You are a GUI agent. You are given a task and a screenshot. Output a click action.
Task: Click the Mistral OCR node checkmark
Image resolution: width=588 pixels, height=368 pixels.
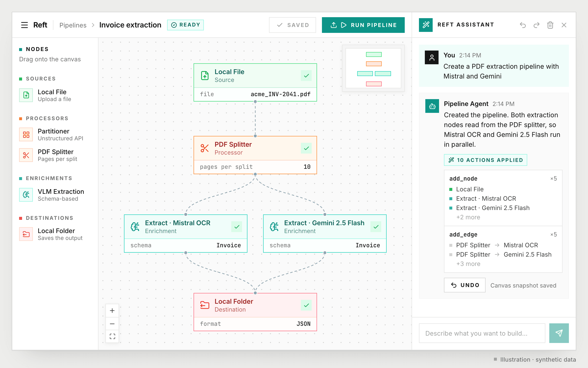pos(237,227)
